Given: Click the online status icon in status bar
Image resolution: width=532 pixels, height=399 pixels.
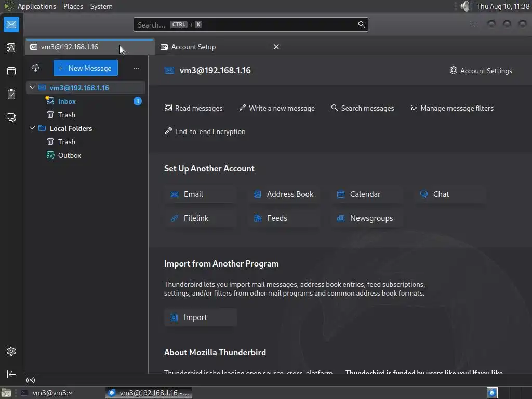Looking at the screenshot, I should [x=31, y=380].
